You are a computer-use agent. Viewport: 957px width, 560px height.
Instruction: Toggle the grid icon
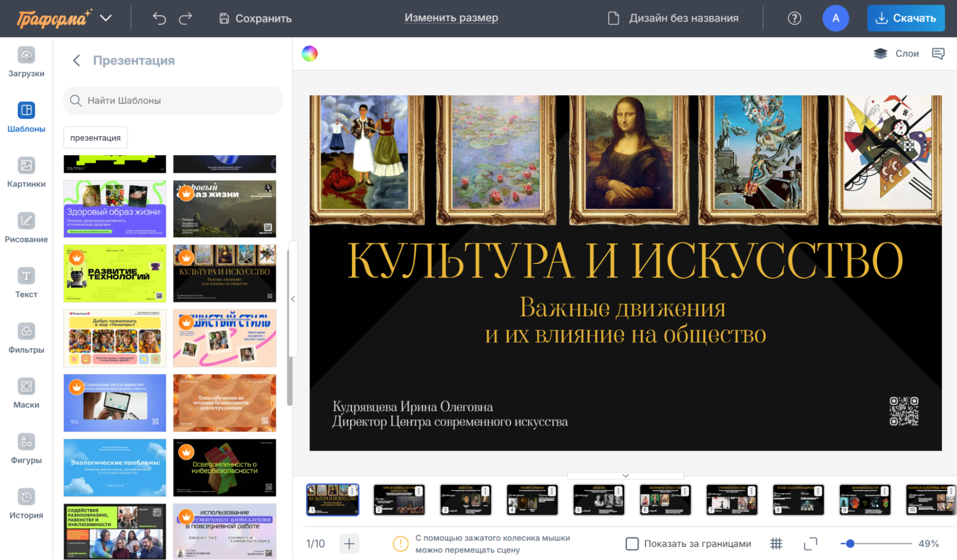pyautogui.click(x=776, y=544)
